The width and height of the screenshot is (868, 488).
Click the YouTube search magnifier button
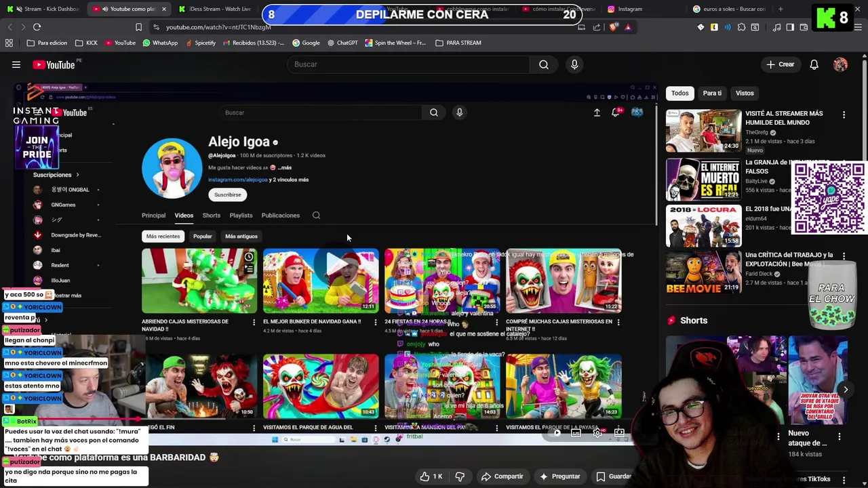tap(544, 64)
